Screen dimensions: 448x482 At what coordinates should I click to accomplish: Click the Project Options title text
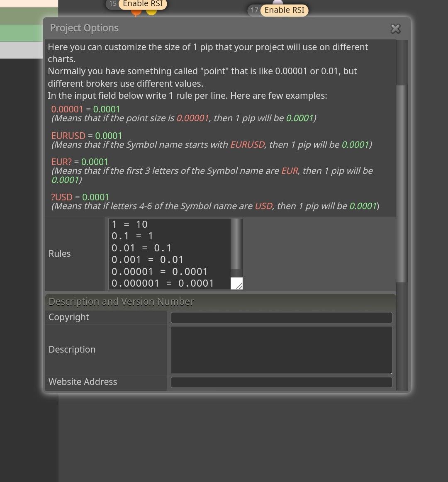84,28
